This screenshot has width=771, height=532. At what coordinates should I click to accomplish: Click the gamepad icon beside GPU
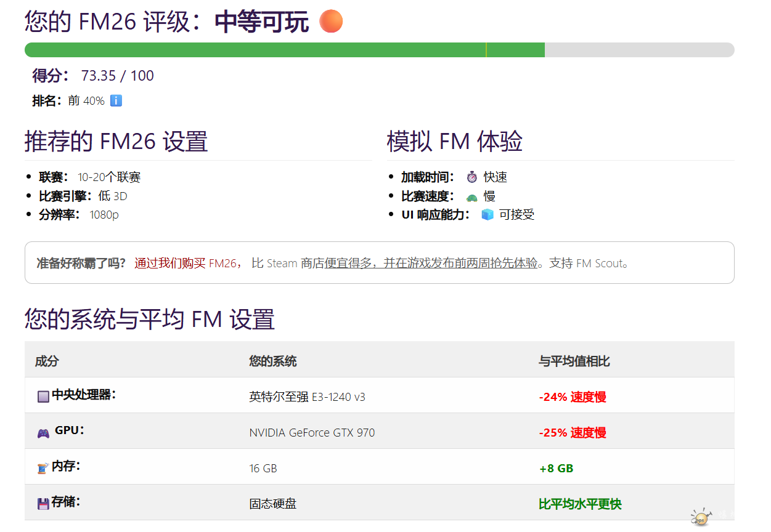(43, 433)
